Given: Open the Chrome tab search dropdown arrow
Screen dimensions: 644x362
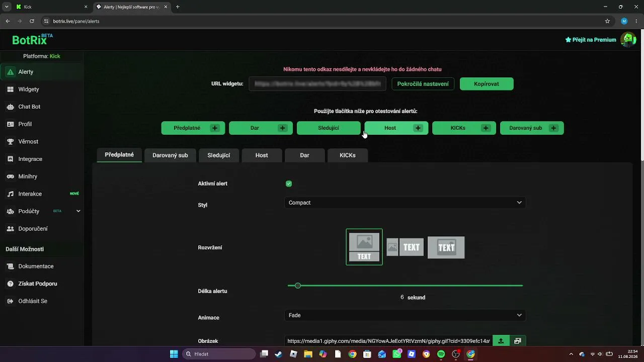Looking at the screenshot, I should tap(7, 7).
